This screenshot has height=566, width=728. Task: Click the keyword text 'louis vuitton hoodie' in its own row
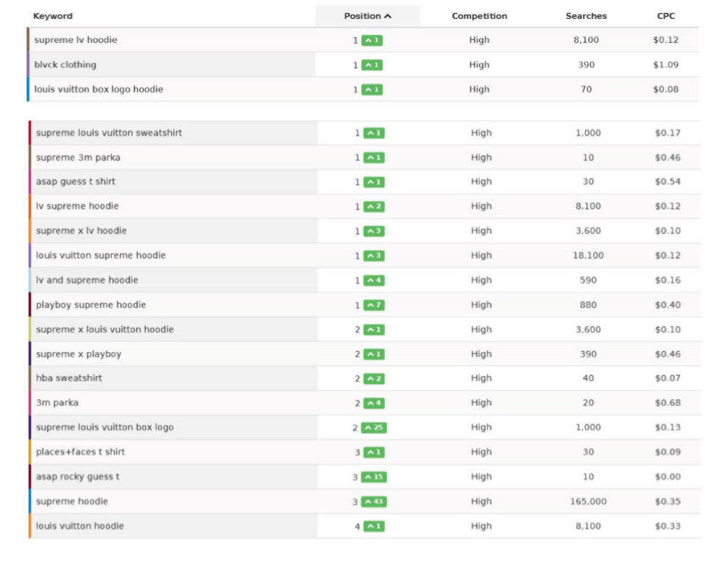click(x=80, y=526)
